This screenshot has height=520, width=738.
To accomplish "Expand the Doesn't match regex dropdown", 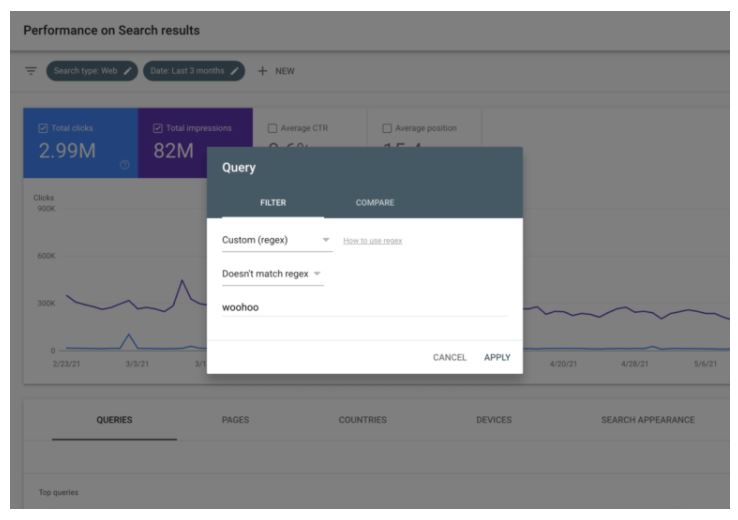I will point(272,274).
